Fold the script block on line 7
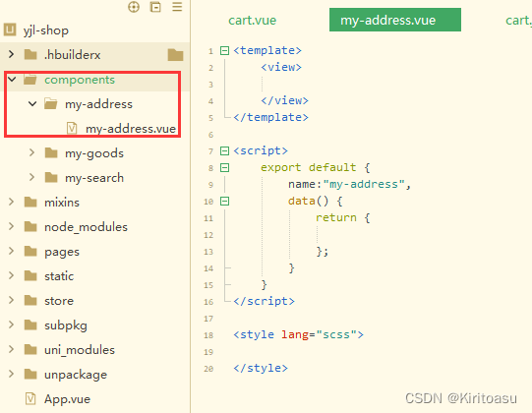This screenshot has height=413, width=532. click(x=224, y=150)
